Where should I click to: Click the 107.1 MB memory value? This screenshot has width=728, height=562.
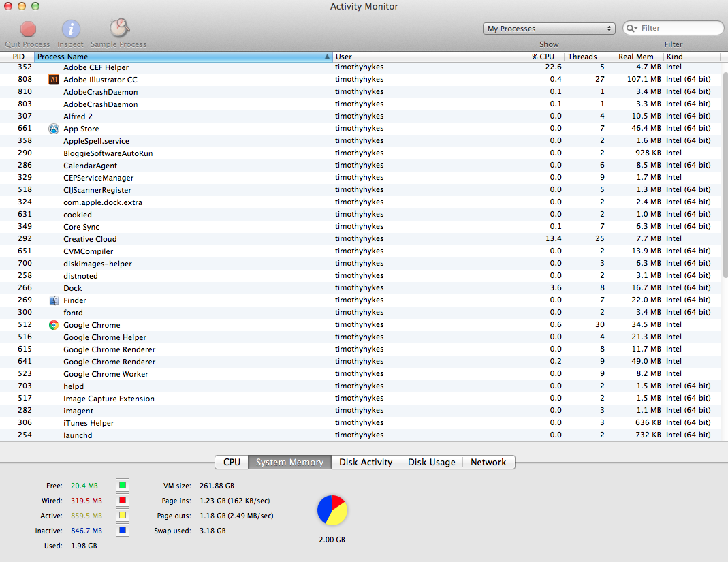click(x=644, y=80)
